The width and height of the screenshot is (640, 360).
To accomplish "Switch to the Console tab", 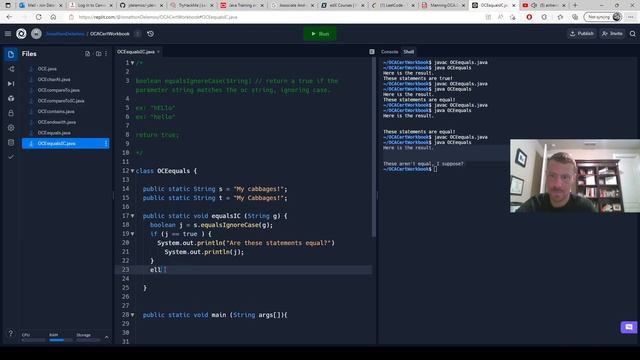I will (389, 52).
